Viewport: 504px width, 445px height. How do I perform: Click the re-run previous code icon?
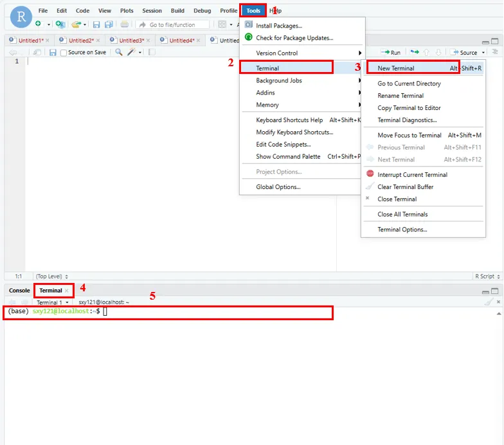[415, 52]
